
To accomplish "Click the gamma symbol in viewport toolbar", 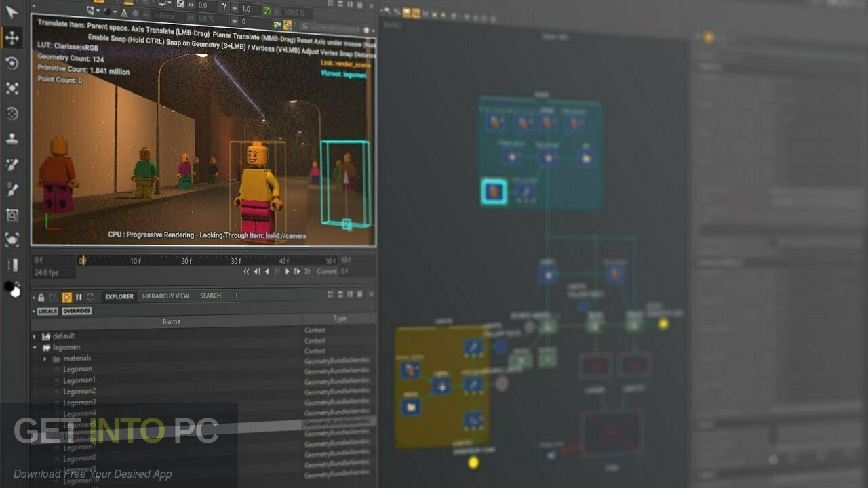I will click(x=224, y=7).
